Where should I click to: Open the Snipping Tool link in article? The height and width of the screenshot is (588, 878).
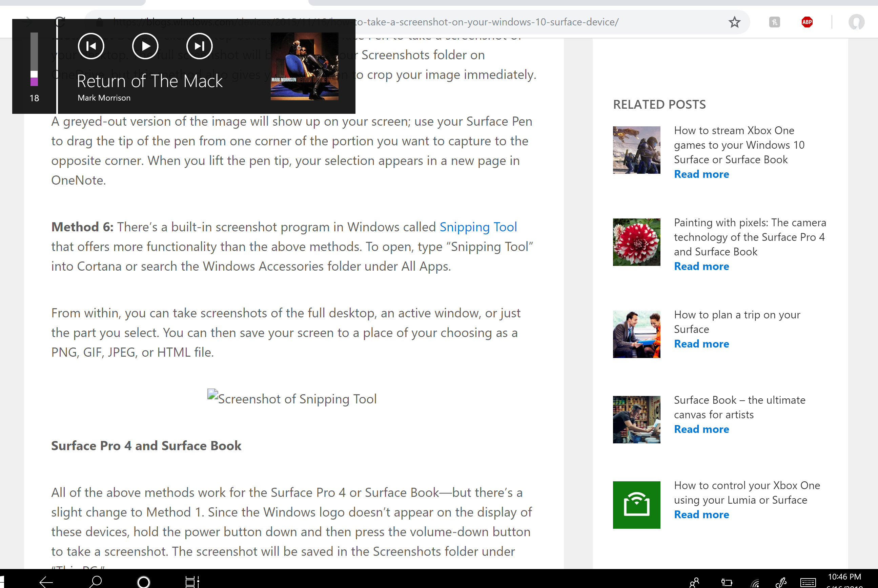[x=478, y=226]
